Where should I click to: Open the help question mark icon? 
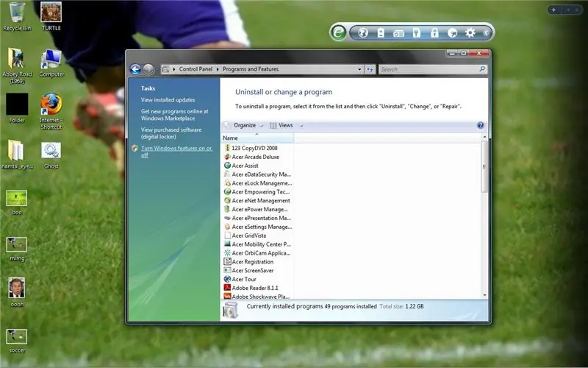click(481, 125)
